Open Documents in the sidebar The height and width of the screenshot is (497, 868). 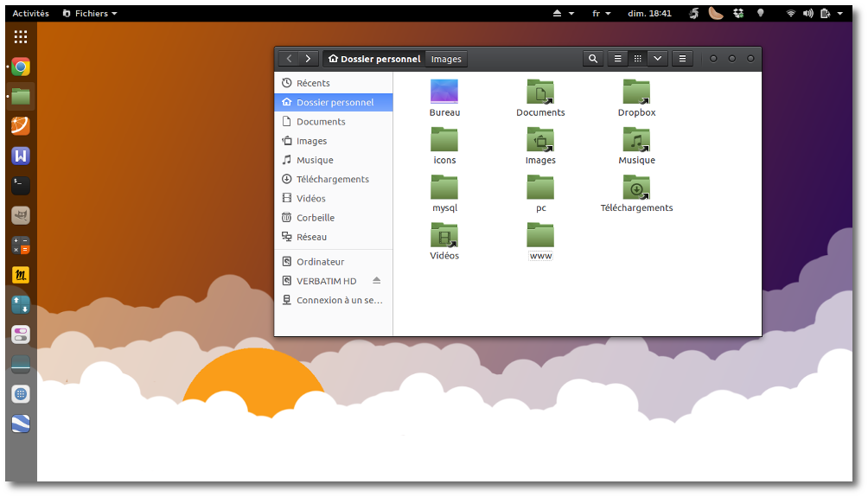(333, 122)
